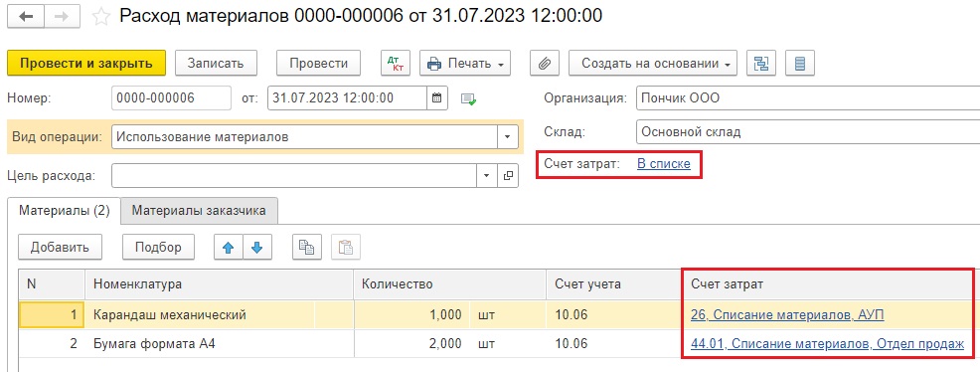
Task: Select the Бумага формата А4 cell
Action: click(219, 343)
